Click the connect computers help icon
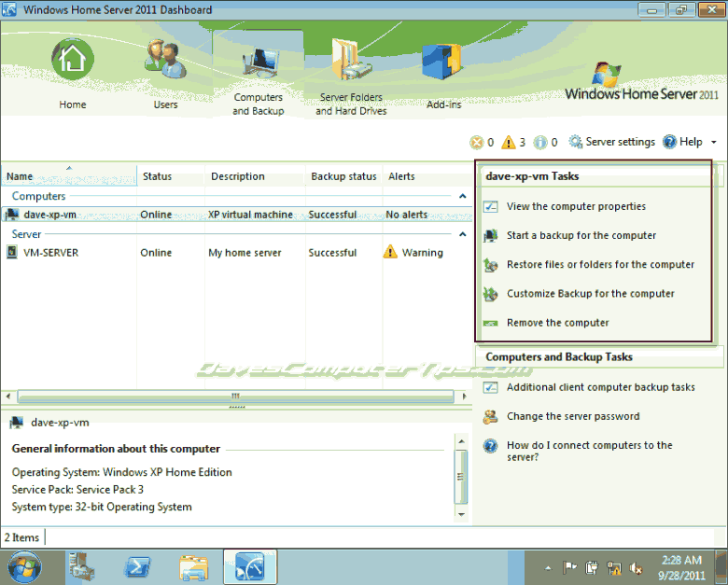Image resolution: width=728 pixels, height=585 pixels. tap(491, 446)
